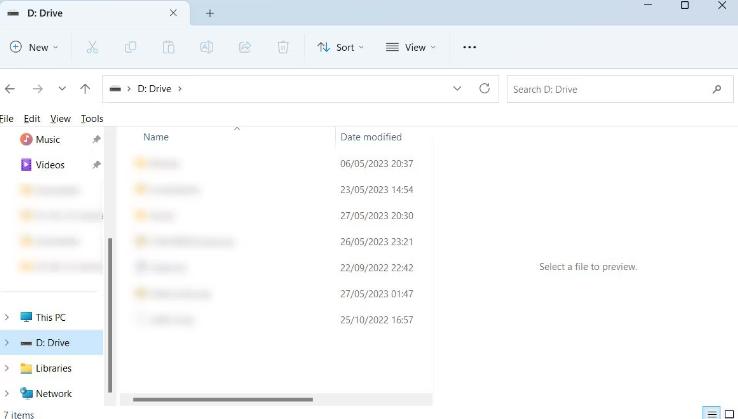
Task: Expand the Network tree node
Action: coord(7,393)
